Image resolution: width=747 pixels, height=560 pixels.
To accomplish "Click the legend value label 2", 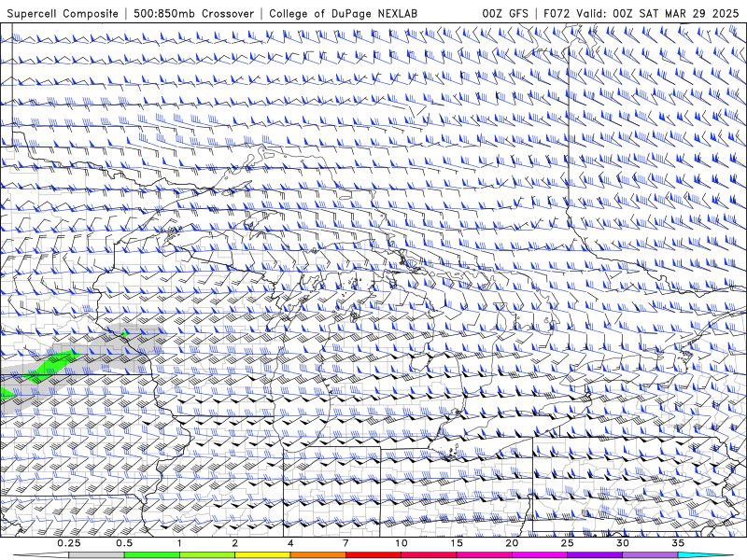I will pyautogui.click(x=235, y=543).
